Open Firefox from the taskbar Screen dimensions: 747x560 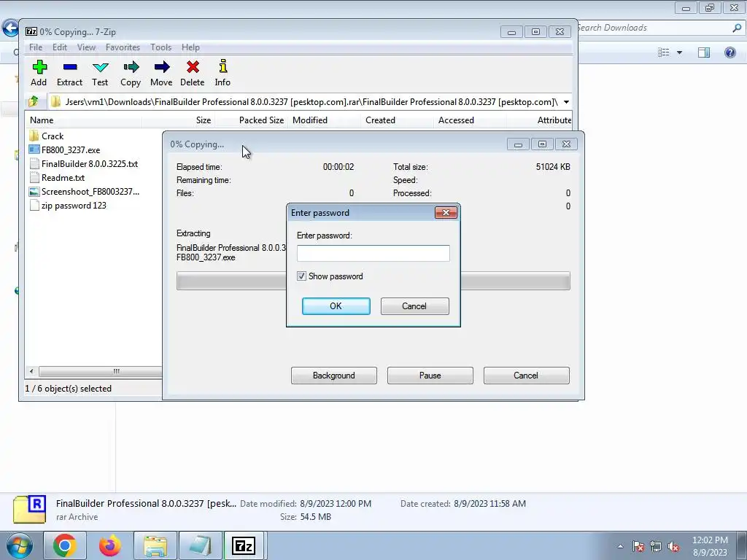click(109, 545)
